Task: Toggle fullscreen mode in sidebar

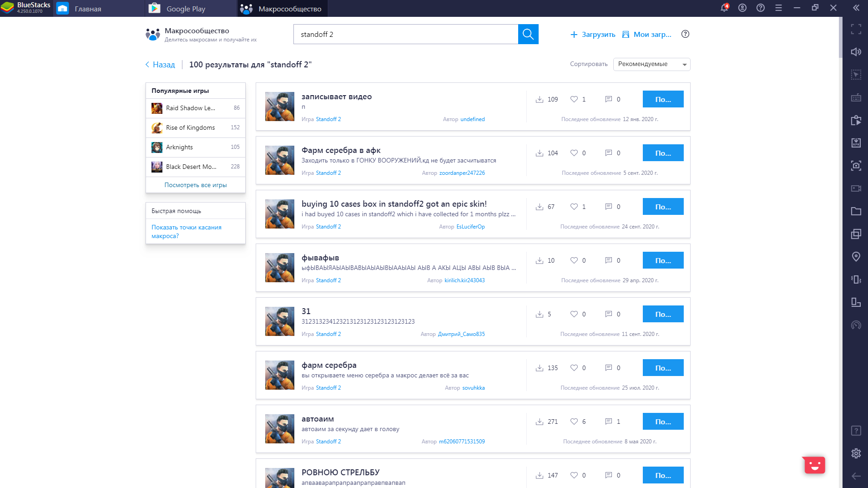Action: [856, 29]
